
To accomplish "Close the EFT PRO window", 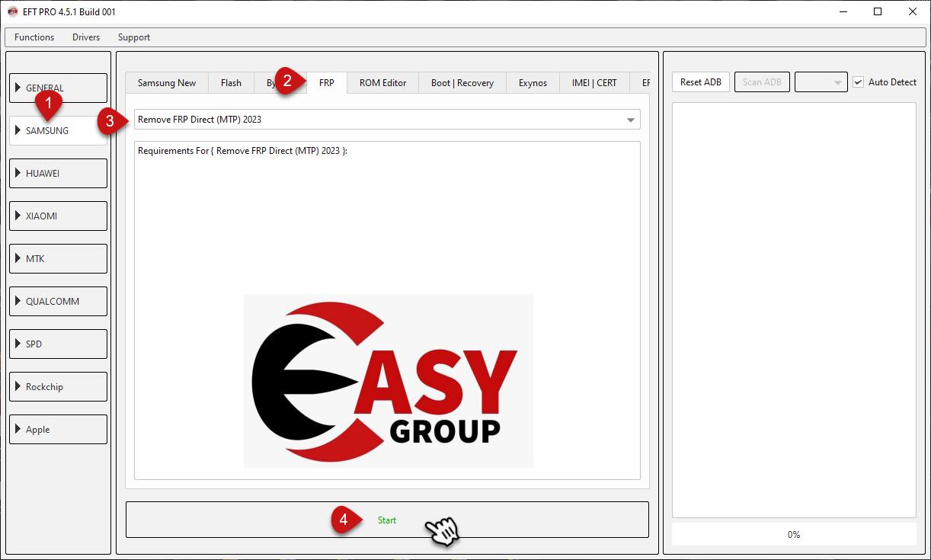I will pos(913,11).
